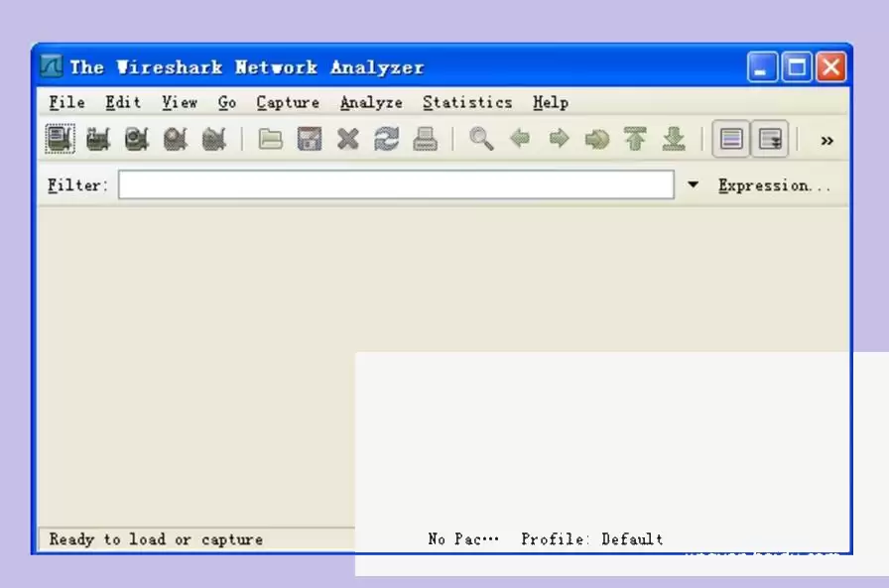The image size is (889, 588).
Task: Stop the running live capture
Action: [x=176, y=139]
